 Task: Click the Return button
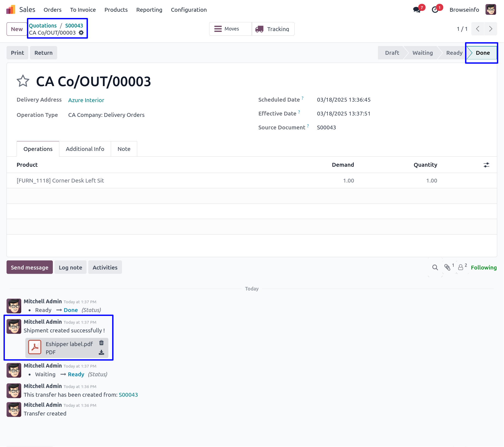(44, 53)
